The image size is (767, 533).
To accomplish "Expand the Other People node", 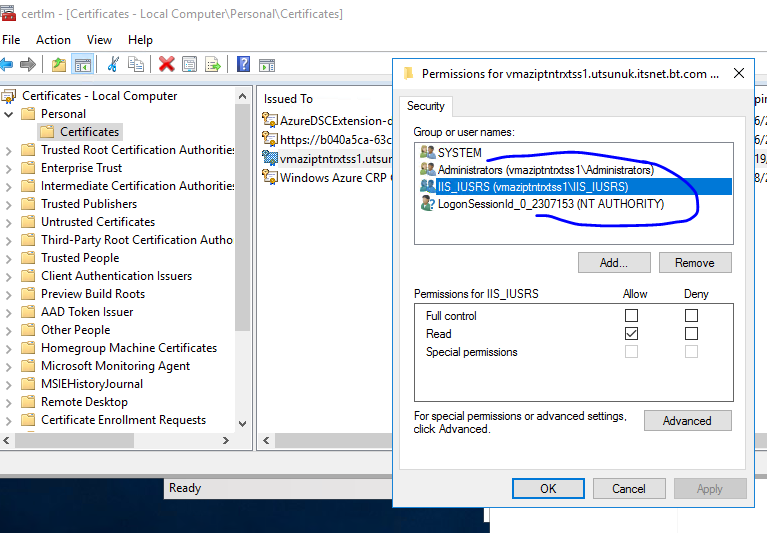I will pos(8,331).
